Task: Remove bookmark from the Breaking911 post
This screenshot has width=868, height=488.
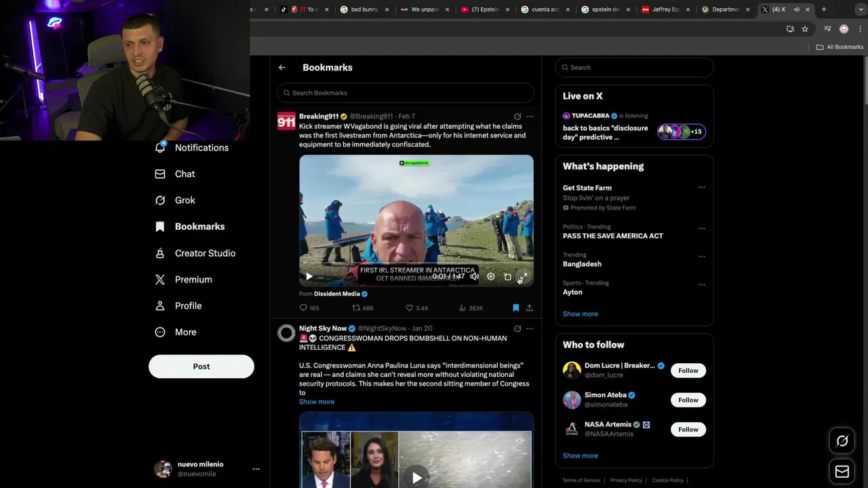Action: [516, 308]
